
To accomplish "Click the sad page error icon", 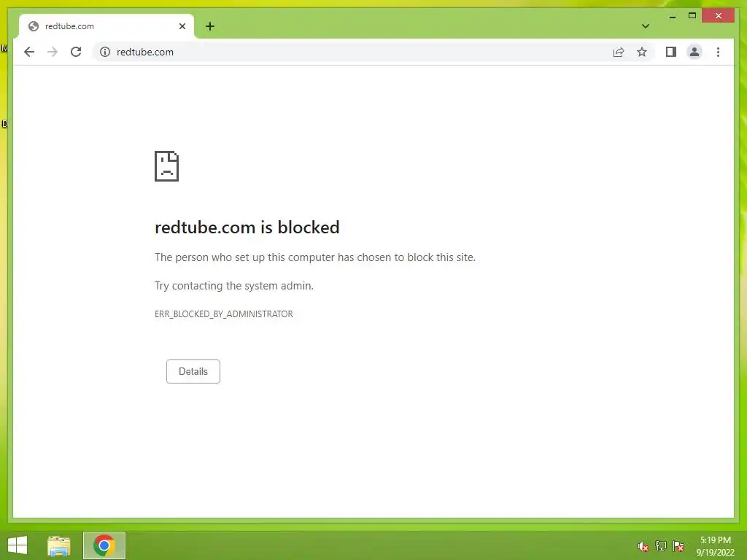I will point(167,166).
